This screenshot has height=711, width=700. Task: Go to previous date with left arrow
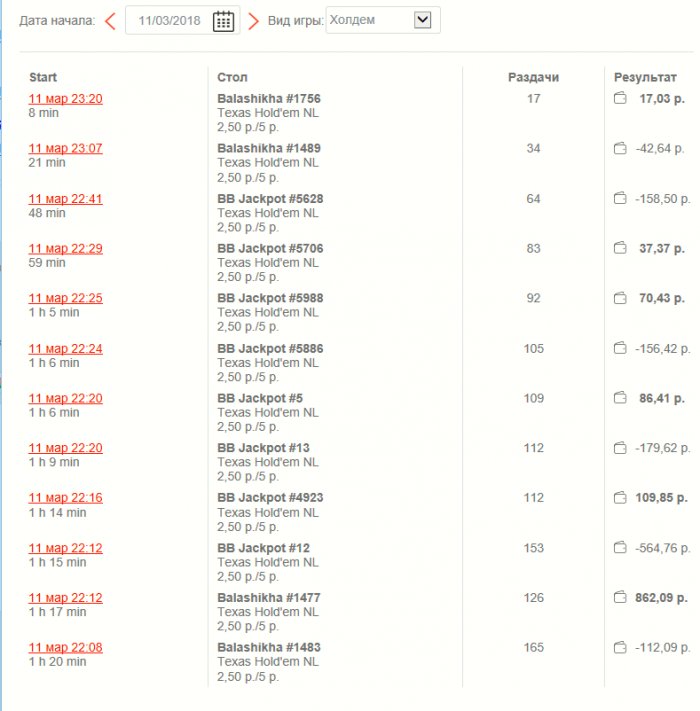(110, 21)
